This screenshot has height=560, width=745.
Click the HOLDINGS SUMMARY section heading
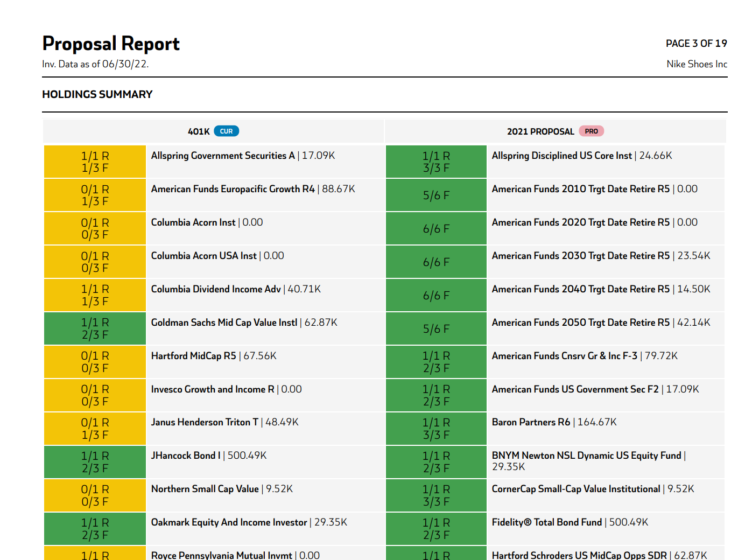97,95
